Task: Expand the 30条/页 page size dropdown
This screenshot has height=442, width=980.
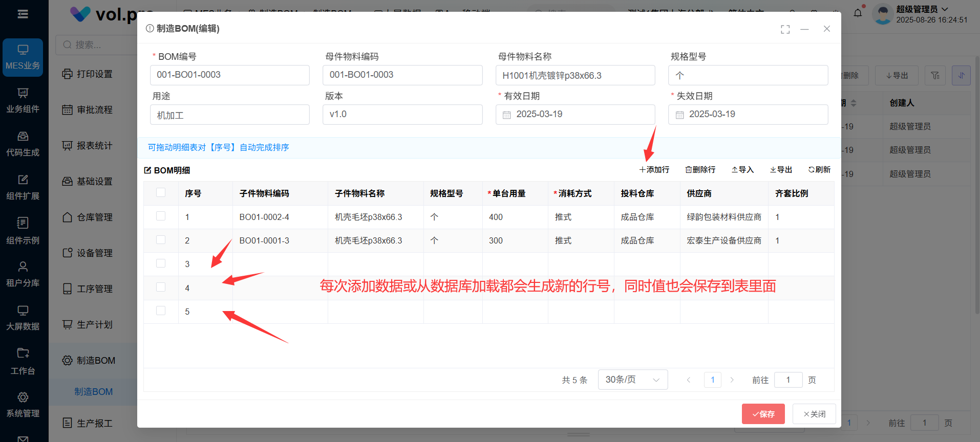Action: click(x=632, y=380)
